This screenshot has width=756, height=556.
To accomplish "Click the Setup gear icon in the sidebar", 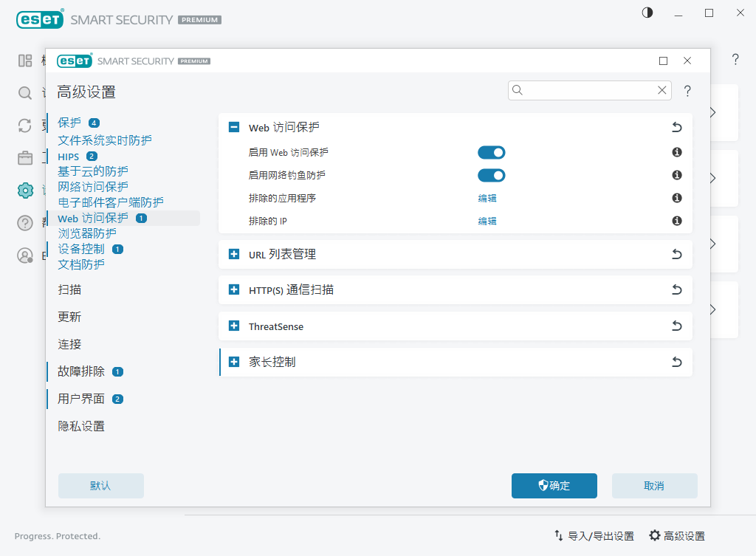I will pyautogui.click(x=25, y=190).
